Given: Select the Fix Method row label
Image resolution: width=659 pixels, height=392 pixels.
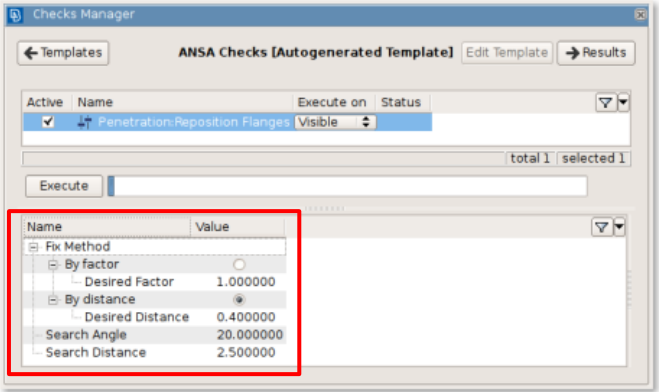Looking at the screenshot, I should (x=78, y=247).
